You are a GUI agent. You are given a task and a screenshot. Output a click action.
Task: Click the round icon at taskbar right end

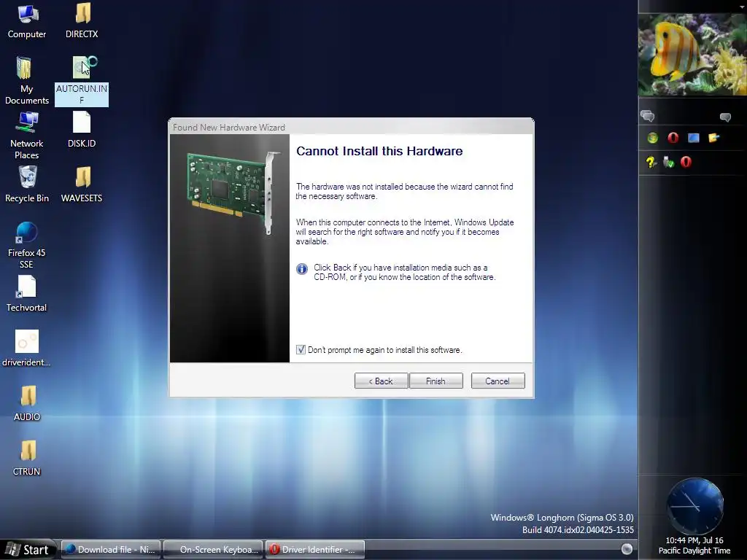pyautogui.click(x=627, y=549)
